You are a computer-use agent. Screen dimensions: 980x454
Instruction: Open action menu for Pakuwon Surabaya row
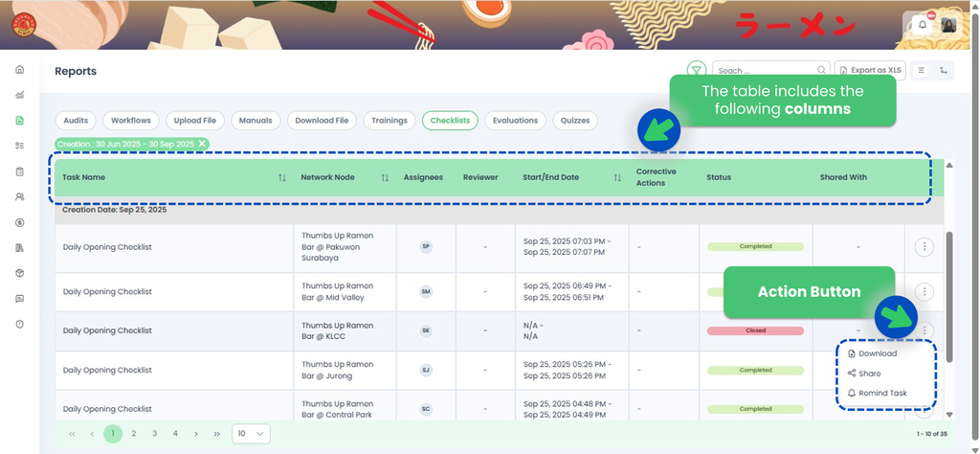[x=924, y=247]
